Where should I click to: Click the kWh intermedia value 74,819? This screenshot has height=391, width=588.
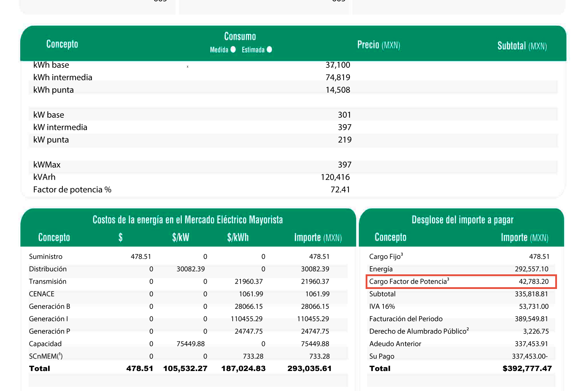(338, 77)
